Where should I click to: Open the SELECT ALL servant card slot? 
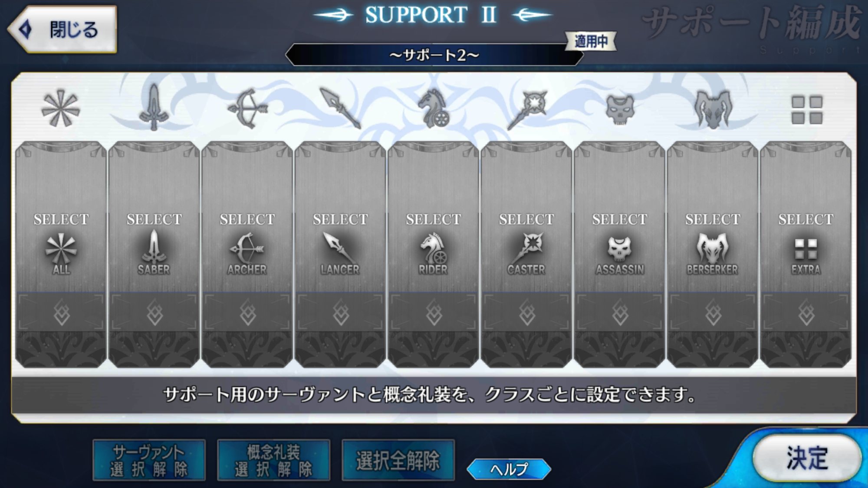tap(61, 217)
